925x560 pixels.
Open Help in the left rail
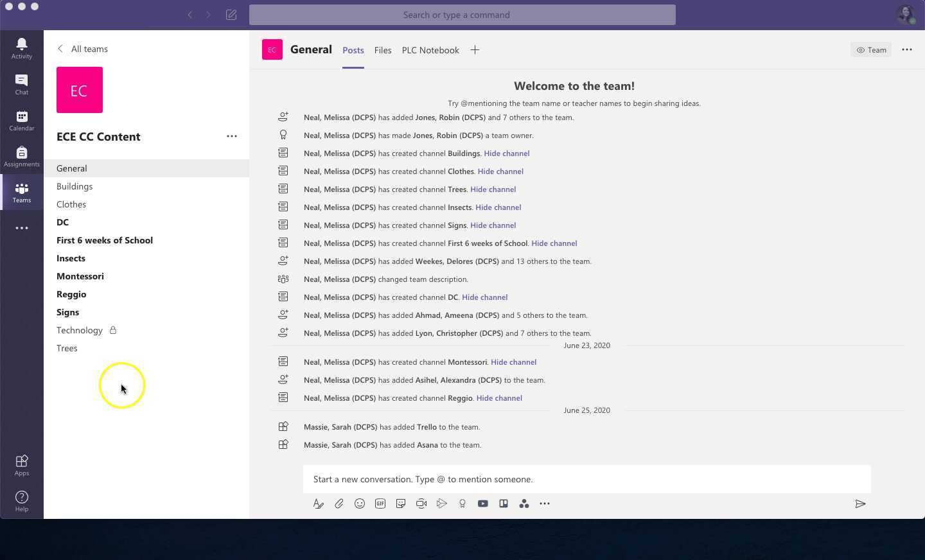22,501
